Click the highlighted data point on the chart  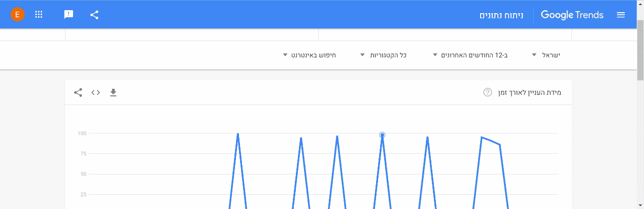[382, 135]
